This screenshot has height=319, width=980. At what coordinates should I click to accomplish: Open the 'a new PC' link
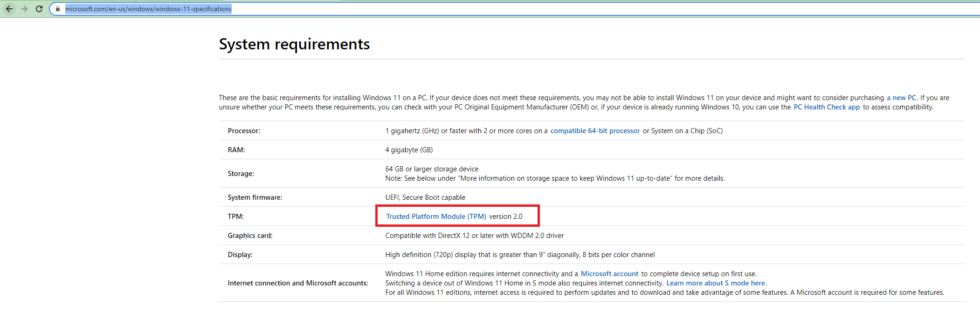[901, 98]
